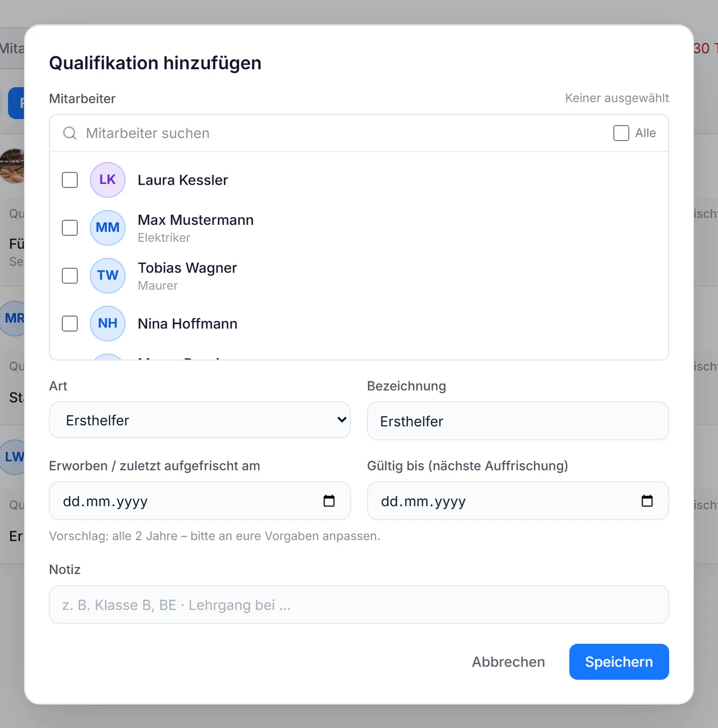The width and height of the screenshot is (718, 728).
Task: Click the name Max Mustermann
Action: tap(195, 220)
